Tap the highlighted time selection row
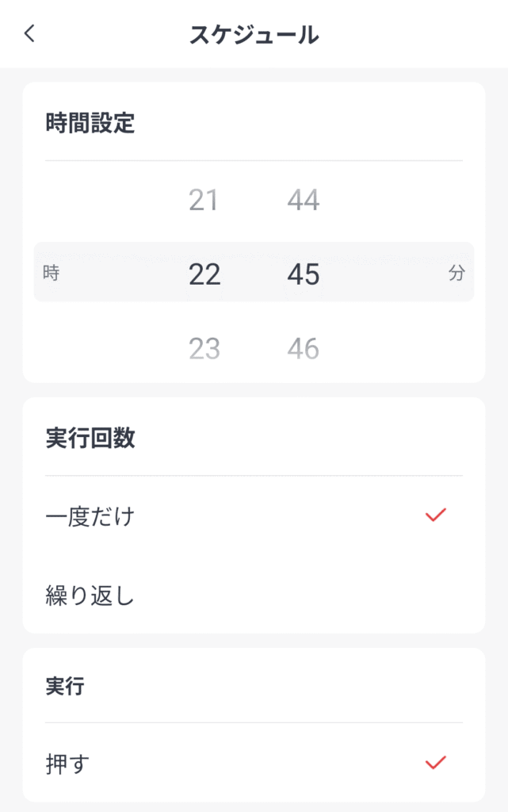 click(254, 274)
